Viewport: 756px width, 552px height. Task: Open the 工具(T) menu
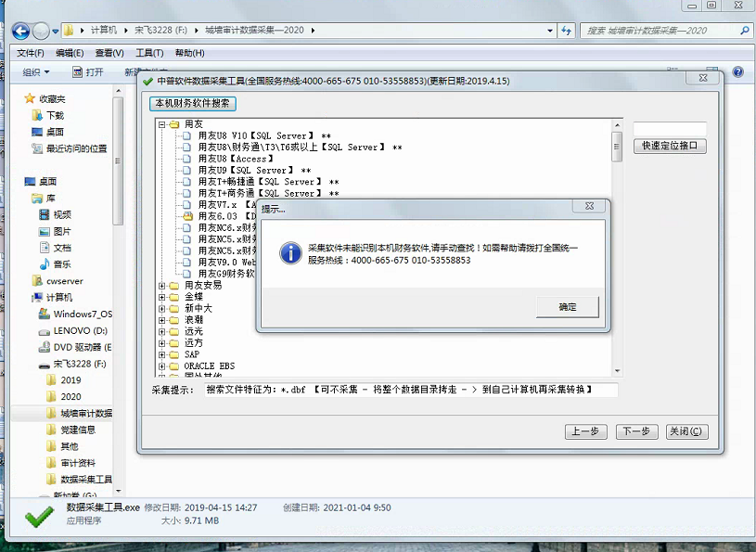pyautogui.click(x=149, y=53)
